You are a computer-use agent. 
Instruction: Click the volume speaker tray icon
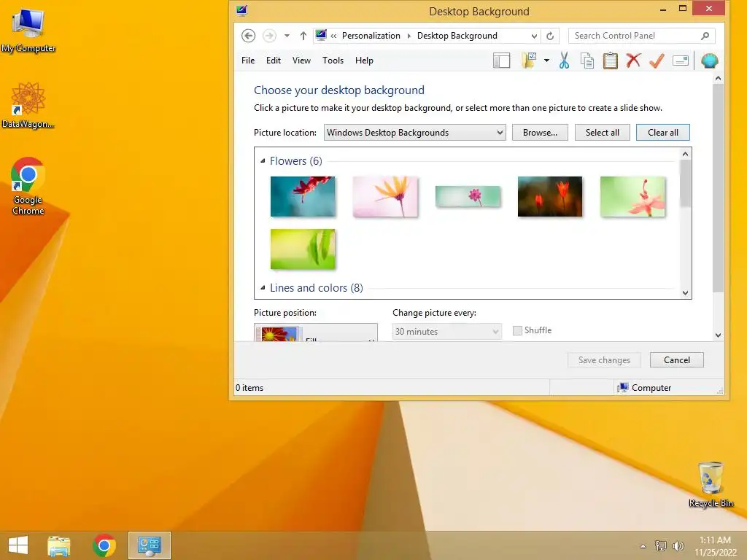tap(678, 545)
